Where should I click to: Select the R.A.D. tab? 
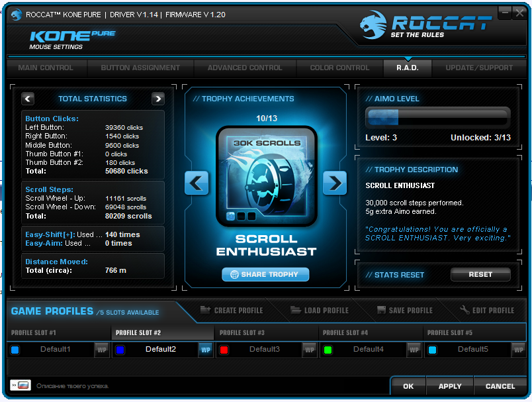408,68
